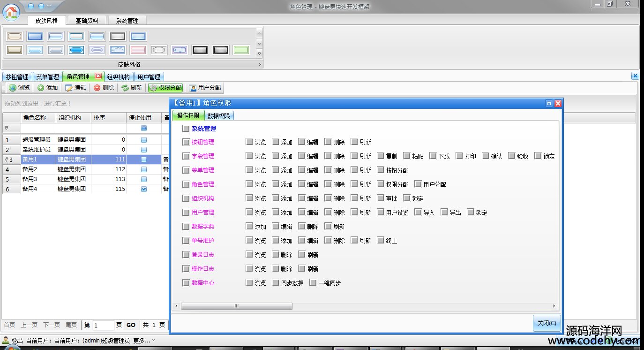Viewport: 644px width, 350px height.
Task: Switch to the 数据权限 tab
Action: (218, 116)
